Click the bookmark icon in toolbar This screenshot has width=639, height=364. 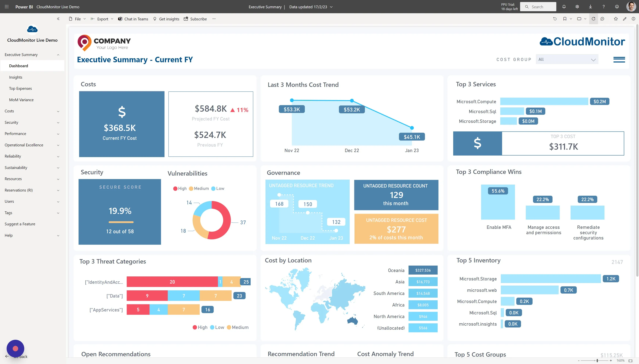(x=565, y=19)
